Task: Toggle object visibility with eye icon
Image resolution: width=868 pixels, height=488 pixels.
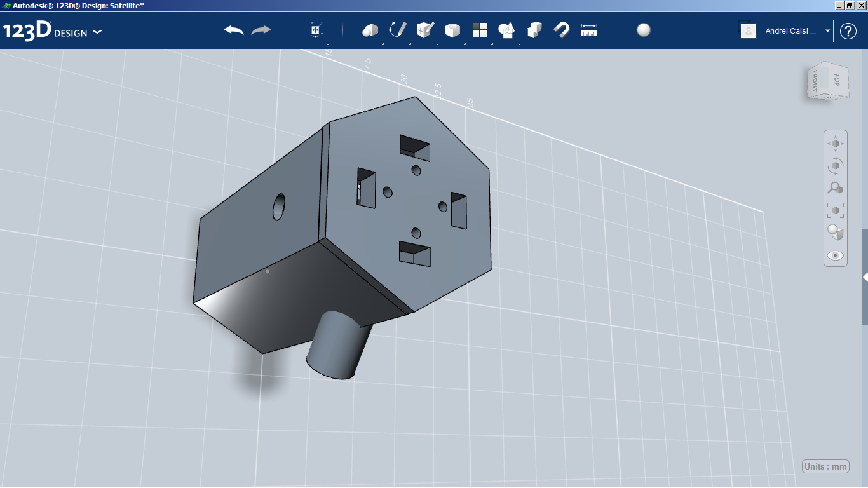Action: tap(836, 255)
